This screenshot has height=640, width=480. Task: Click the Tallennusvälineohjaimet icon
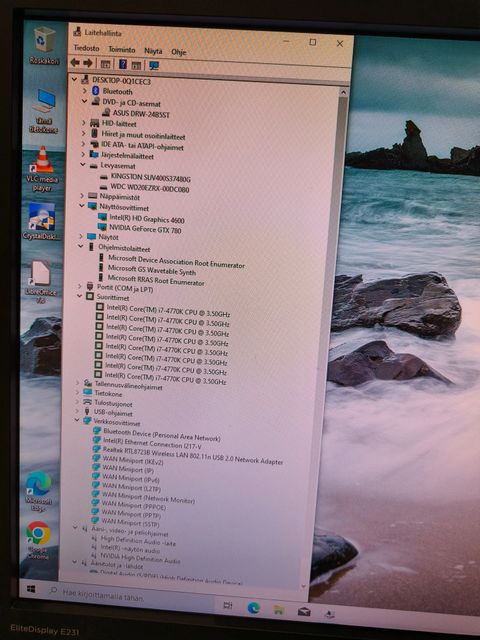(x=88, y=383)
